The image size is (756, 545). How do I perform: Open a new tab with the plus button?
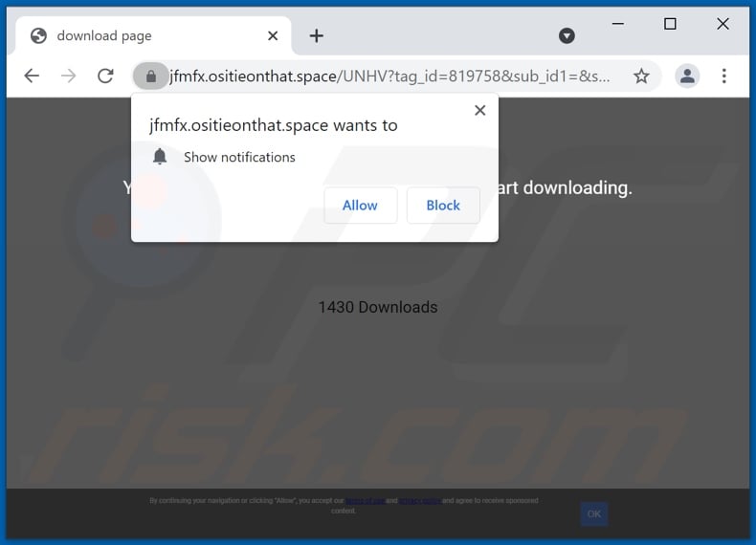pyautogui.click(x=316, y=36)
